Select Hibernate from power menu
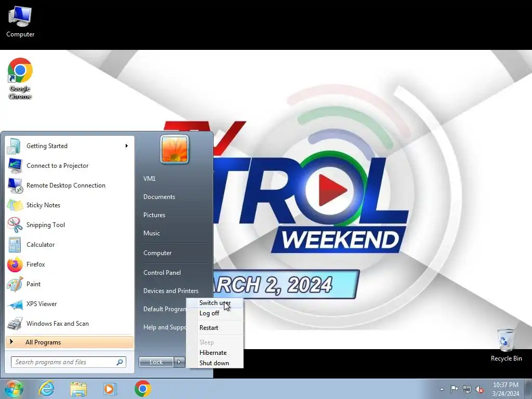532x399 pixels. tap(215, 353)
